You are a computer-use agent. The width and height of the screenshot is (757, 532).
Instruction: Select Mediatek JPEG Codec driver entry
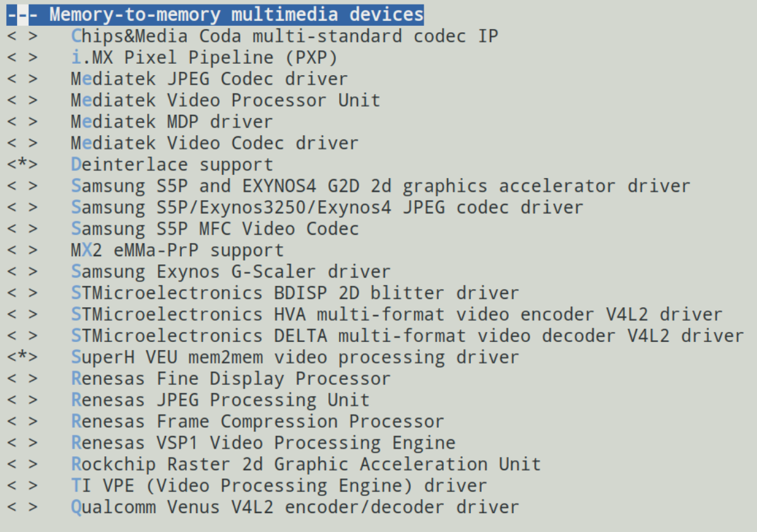click(x=209, y=79)
